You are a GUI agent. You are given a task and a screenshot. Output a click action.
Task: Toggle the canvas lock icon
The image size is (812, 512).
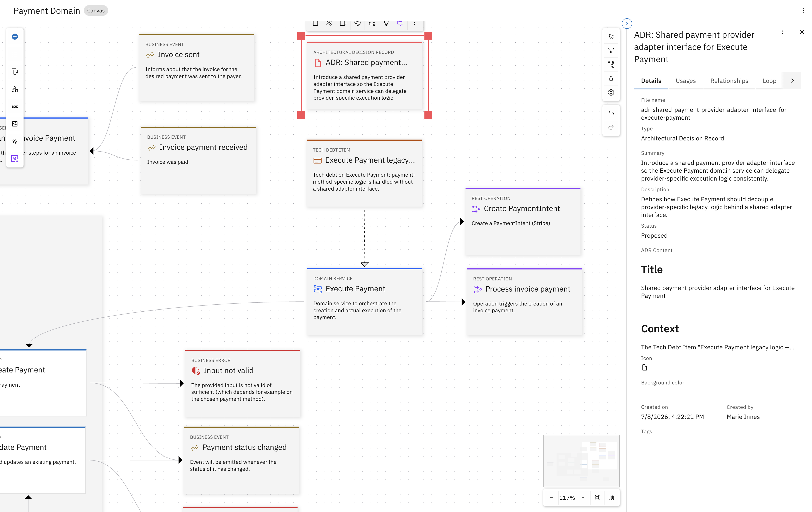point(611,78)
